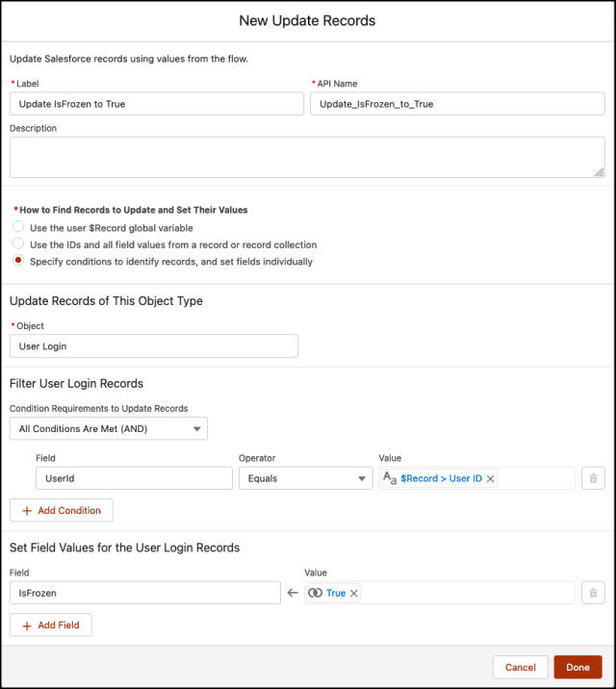The height and width of the screenshot is (689, 616).
Task: Grab the Description box resize handle
Action: point(600,172)
